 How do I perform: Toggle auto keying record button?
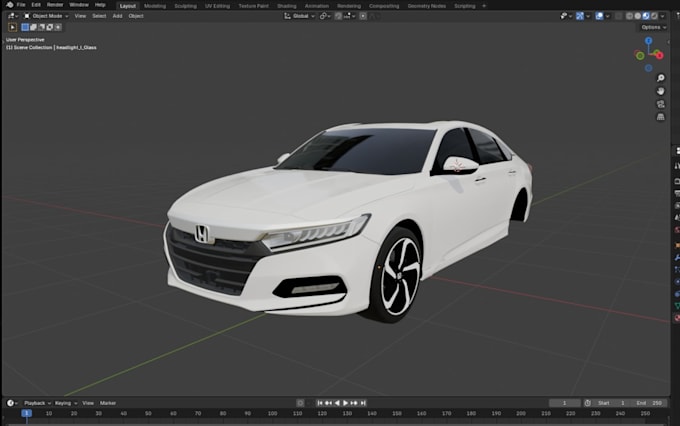(300, 403)
